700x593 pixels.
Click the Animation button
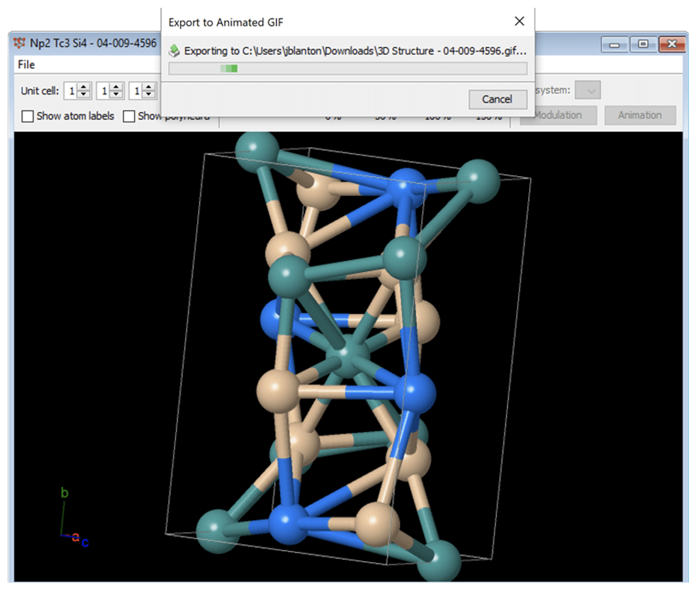(640, 115)
